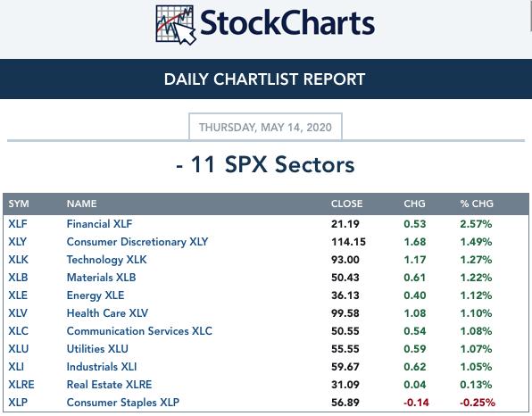The width and height of the screenshot is (532, 416).
Task: Open Materials XLB name link
Action: [101, 278]
